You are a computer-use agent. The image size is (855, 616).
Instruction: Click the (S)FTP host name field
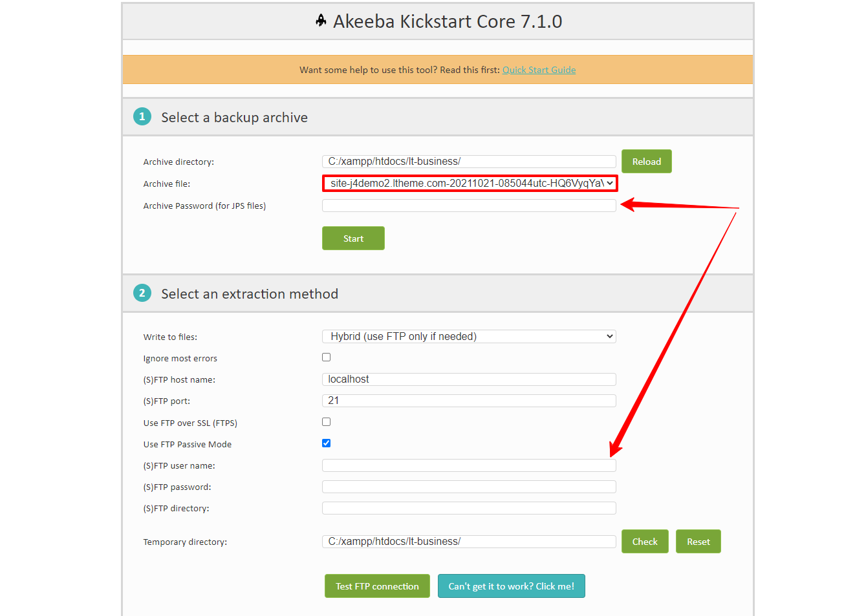click(x=469, y=379)
